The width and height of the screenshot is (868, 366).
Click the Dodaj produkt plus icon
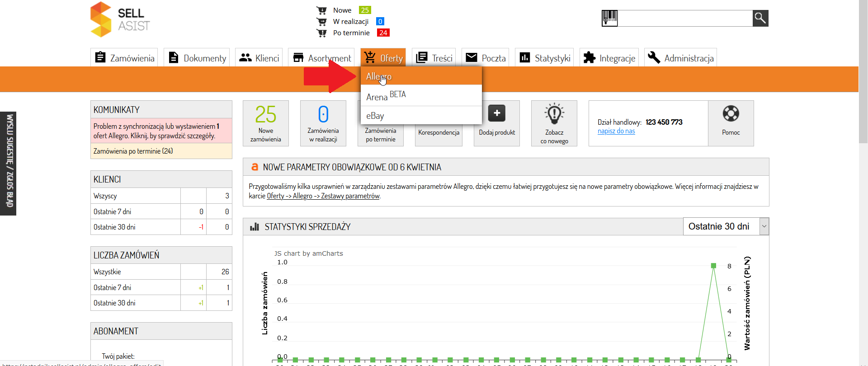[497, 113]
